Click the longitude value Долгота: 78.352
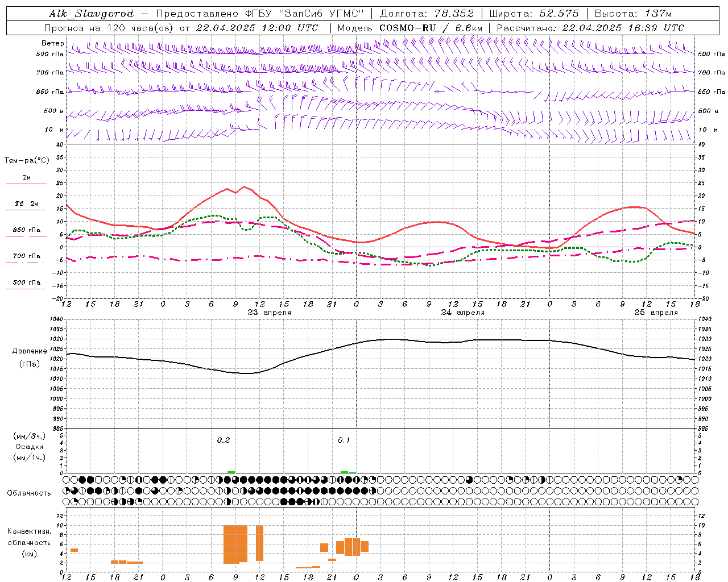Image resolution: width=728 pixels, height=582 pixels. [x=426, y=14]
